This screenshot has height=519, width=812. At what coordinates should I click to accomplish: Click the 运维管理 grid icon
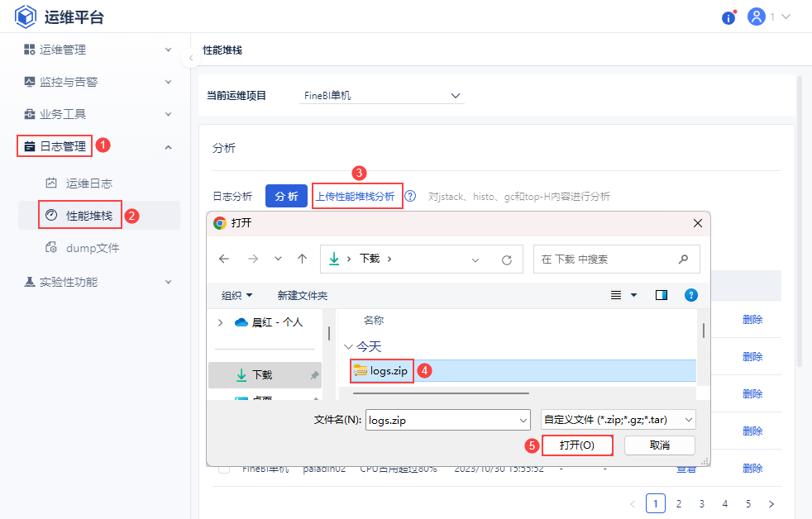(30, 49)
